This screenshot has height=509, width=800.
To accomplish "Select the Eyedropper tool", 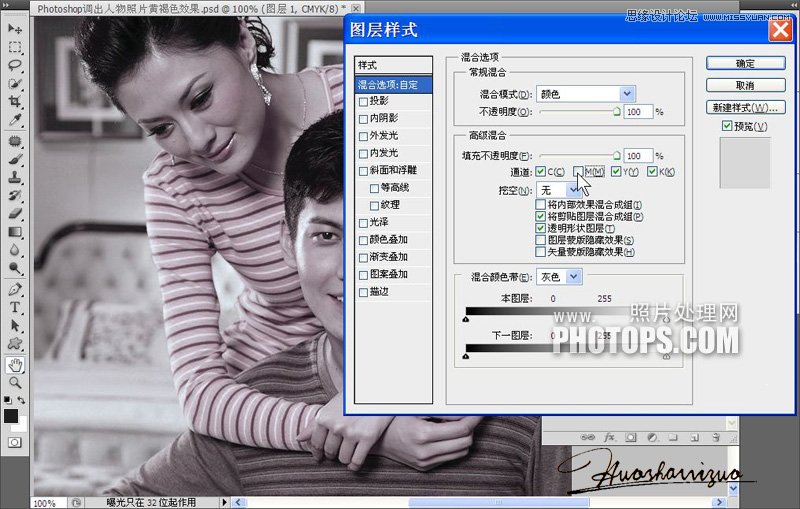I will [15, 120].
